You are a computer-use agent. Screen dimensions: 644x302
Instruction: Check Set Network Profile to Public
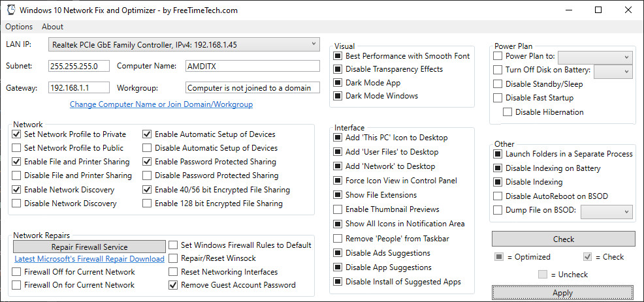click(x=16, y=147)
